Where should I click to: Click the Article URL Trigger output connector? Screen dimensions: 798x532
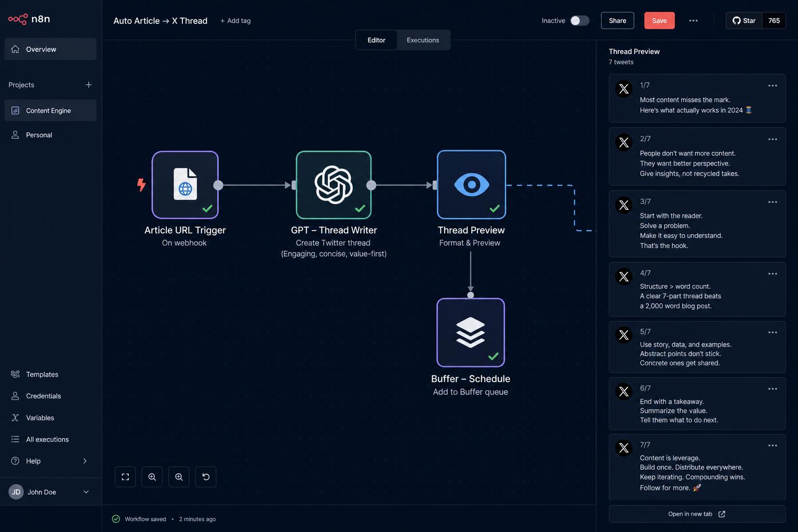[218, 185]
